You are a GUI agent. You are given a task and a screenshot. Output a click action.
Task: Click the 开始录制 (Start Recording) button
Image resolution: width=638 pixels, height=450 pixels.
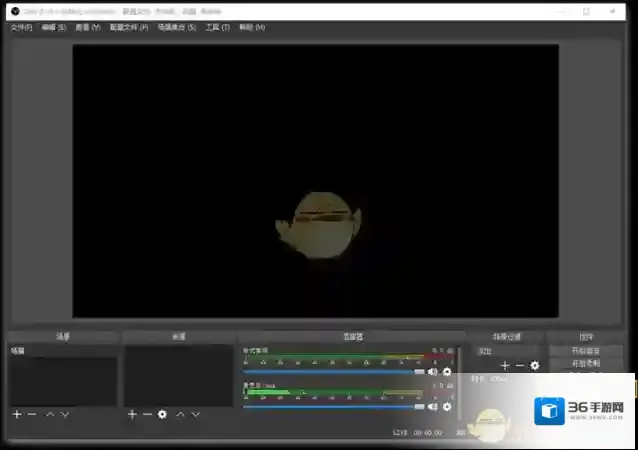coord(586,364)
